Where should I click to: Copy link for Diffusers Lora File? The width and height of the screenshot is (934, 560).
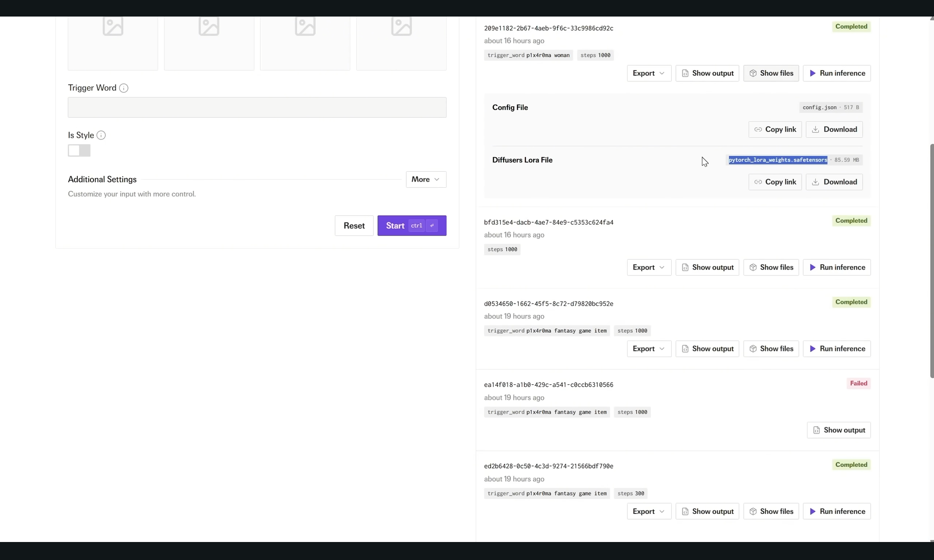click(x=775, y=182)
